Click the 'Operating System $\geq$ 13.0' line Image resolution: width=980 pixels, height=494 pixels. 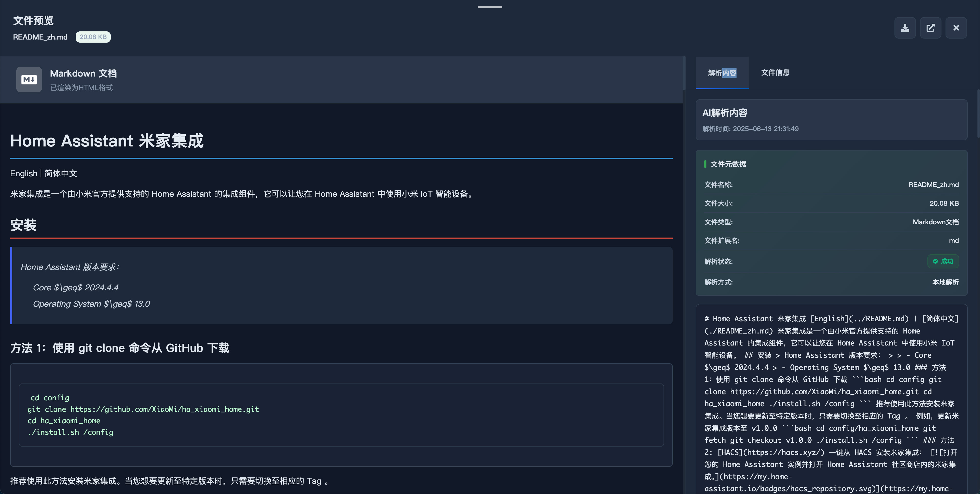(x=91, y=304)
